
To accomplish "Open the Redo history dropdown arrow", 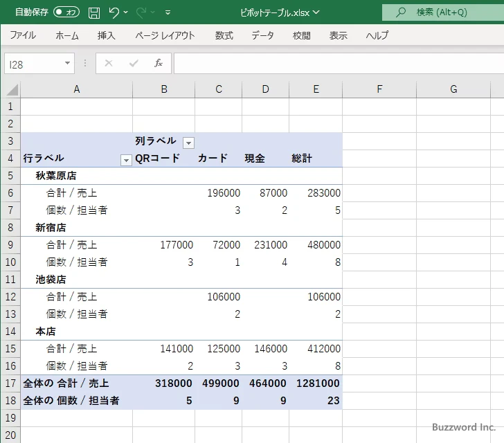I will [153, 12].
